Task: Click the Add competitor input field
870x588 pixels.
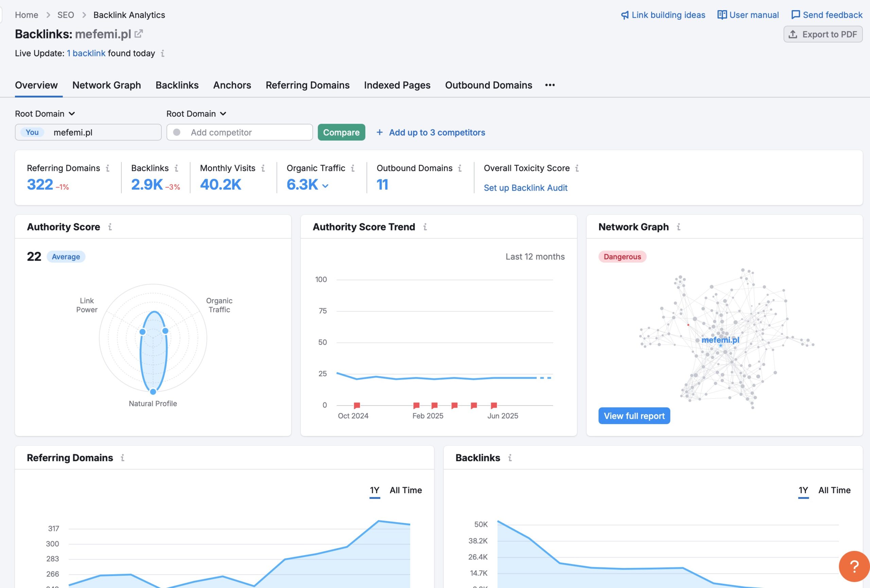Action: [x=240, y=132]
